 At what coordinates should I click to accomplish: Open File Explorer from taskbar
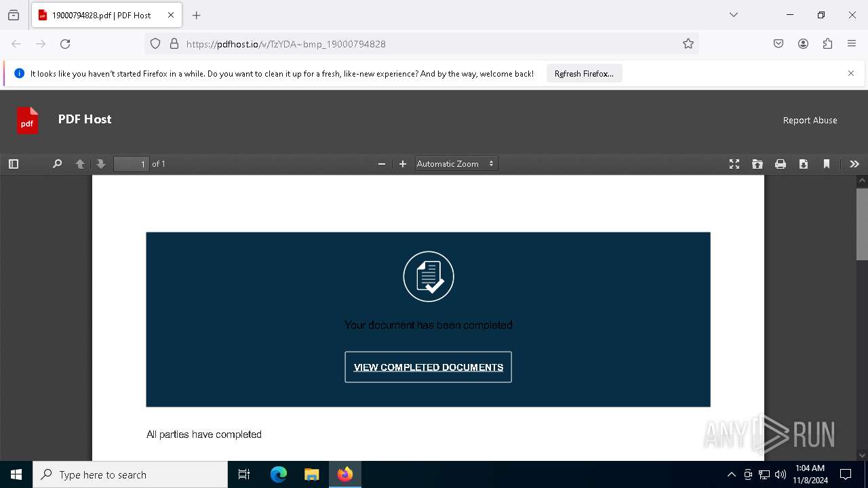click(311, 474)
